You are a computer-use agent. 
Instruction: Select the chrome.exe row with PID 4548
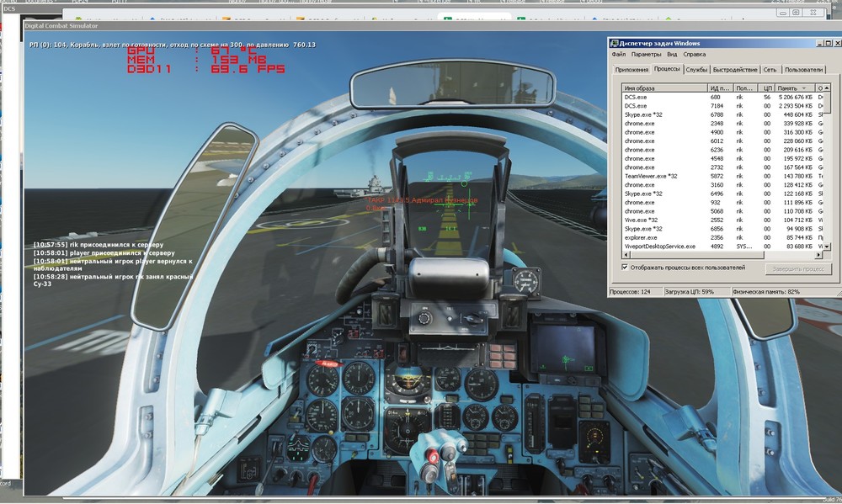click(x=722, y=158)
